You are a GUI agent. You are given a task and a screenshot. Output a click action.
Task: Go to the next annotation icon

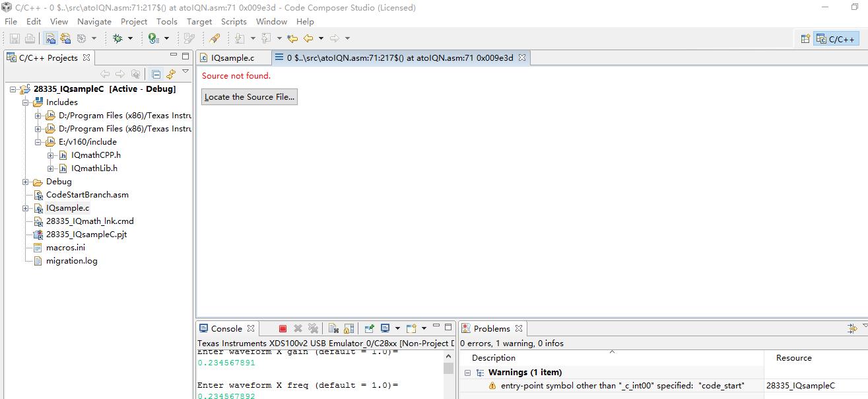(239, 38)
